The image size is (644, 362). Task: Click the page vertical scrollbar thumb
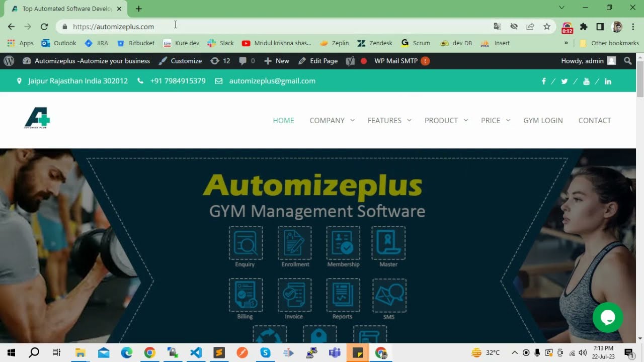[640, 78]
